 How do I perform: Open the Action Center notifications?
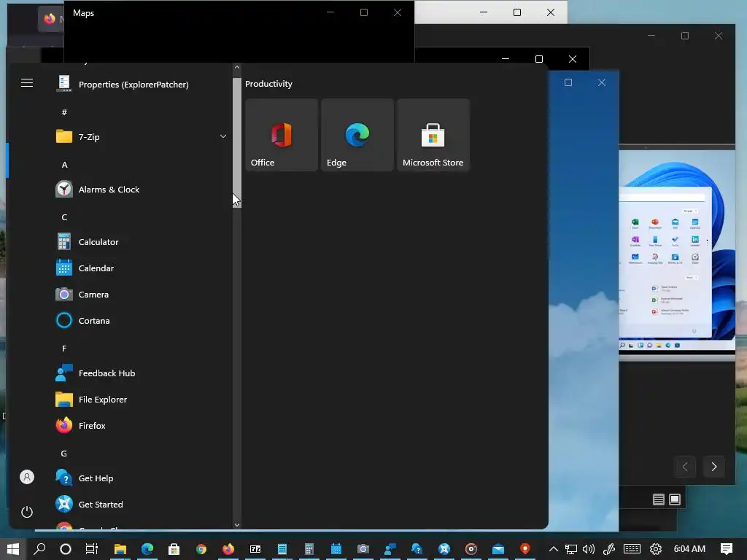click(x=727, y=549)
